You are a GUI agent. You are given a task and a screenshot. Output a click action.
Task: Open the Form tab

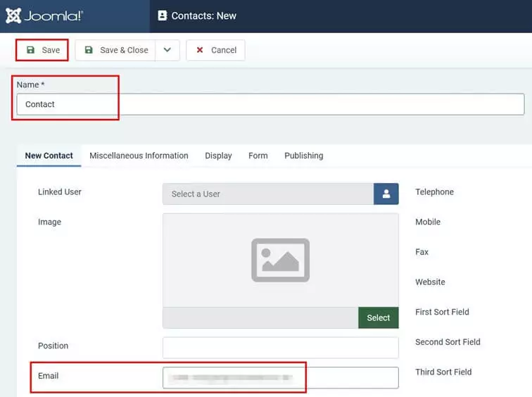click(258, 156)
